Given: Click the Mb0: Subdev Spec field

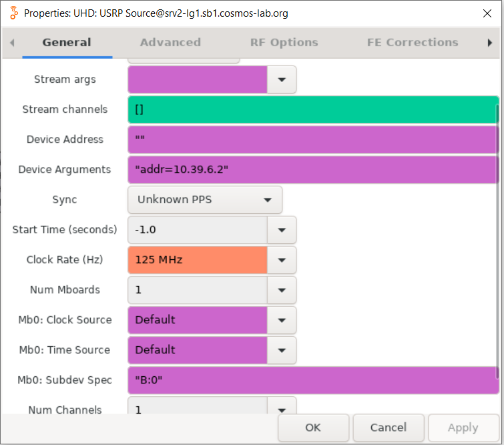Looking at the screenshot, I should tap(312, 380).
